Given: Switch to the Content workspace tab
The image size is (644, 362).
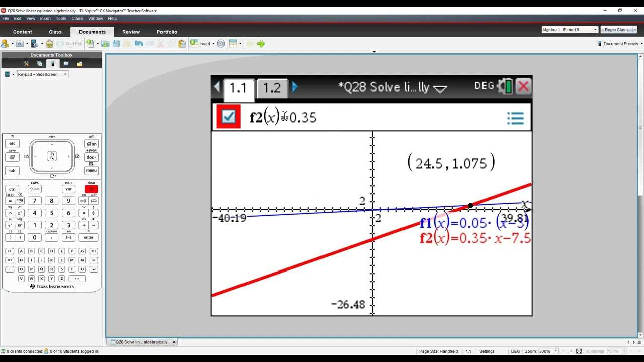Looking at the screenshot, I should pos(23,32).
